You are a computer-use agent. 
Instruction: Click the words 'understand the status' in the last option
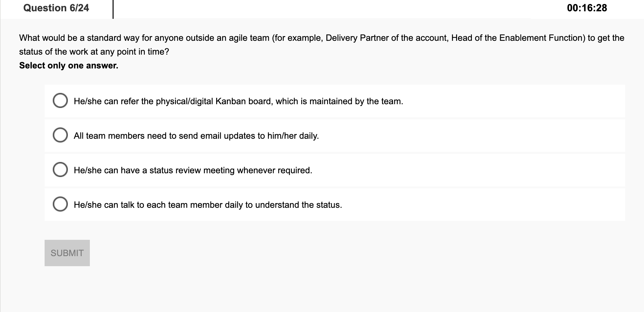[x=298, y=205]
